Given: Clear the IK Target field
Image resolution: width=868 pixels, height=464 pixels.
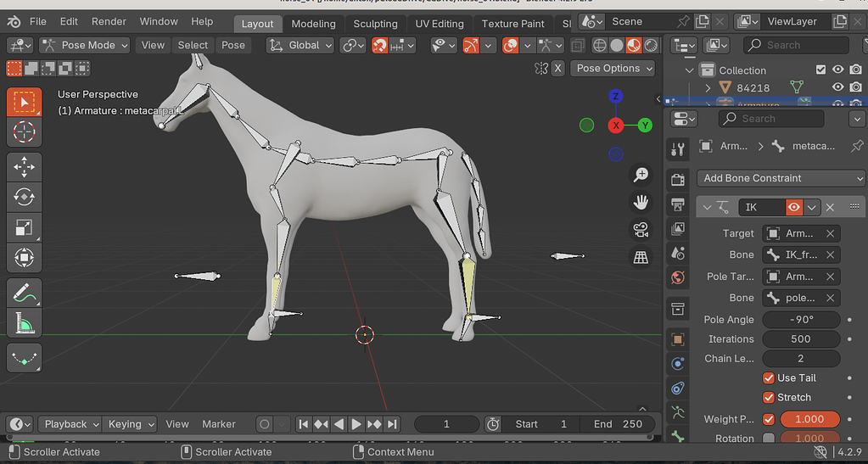Looking at the screenshot, I should [x=830, y=233].
